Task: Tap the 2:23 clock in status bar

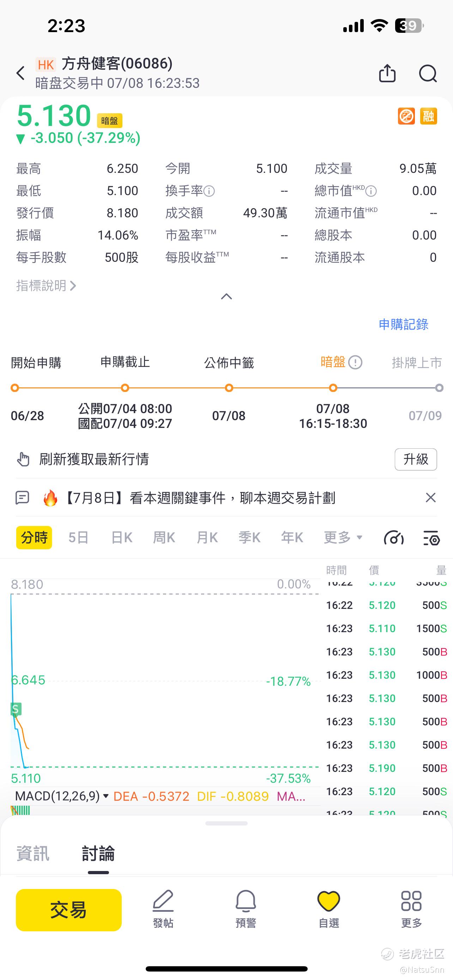Action: click(66, 26)
